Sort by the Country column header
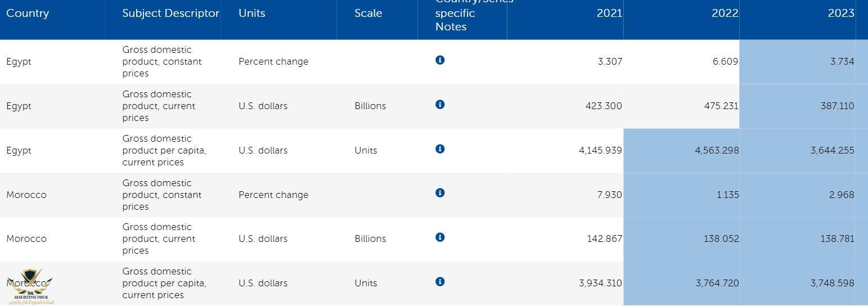 coord(28,13)
